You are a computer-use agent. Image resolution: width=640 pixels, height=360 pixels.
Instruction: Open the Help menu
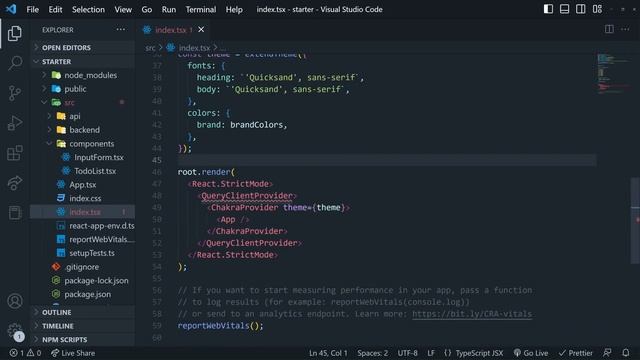pyautogui.click(x=234, y=9)
